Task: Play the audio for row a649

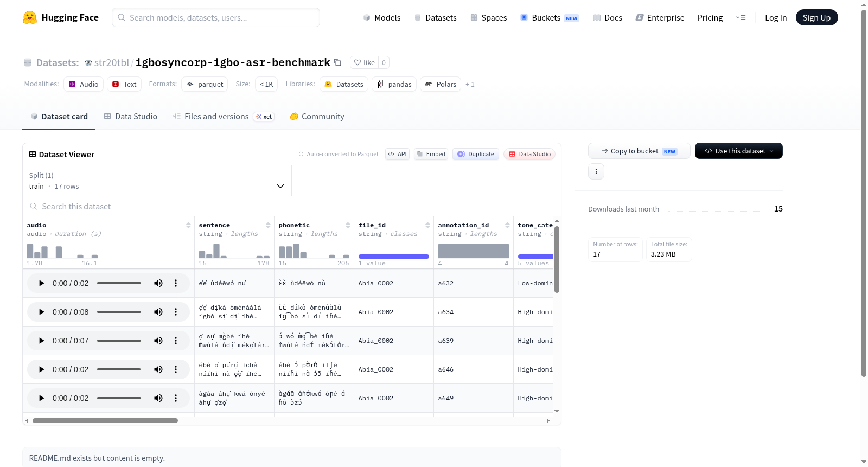Action: pyautogui.click(x=42, y=398)
